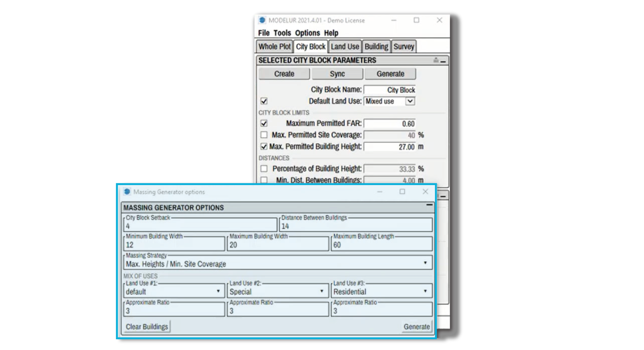Switch to the Whole Plot tab
The height and width of the screenshot is (350, 644).
[x=274, y=47]
